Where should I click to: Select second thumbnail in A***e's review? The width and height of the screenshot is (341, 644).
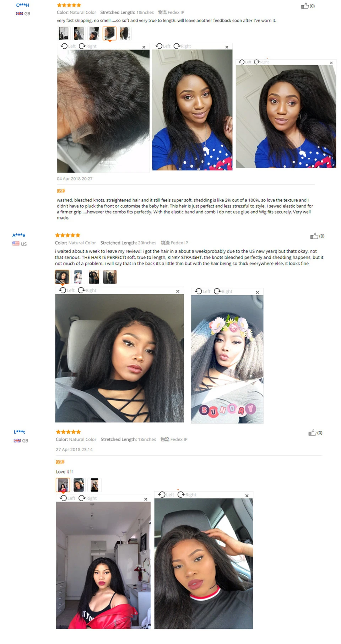[x=78, y=277]
